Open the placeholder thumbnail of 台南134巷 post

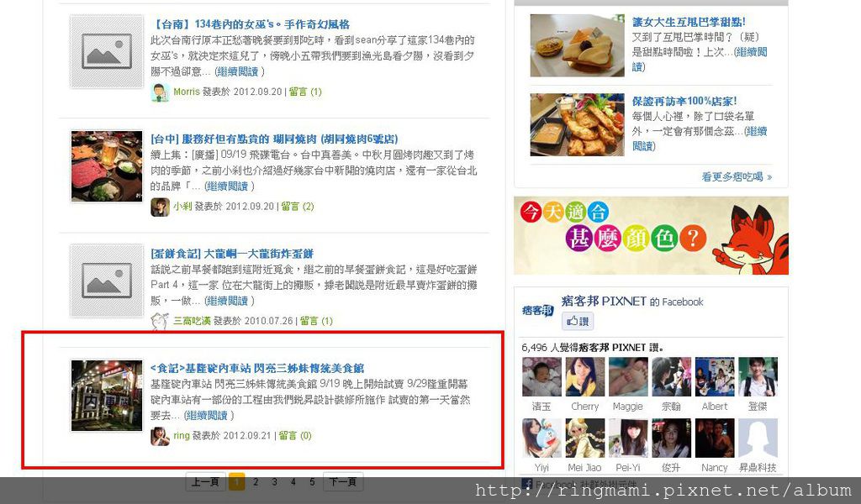tap(107, 51)
